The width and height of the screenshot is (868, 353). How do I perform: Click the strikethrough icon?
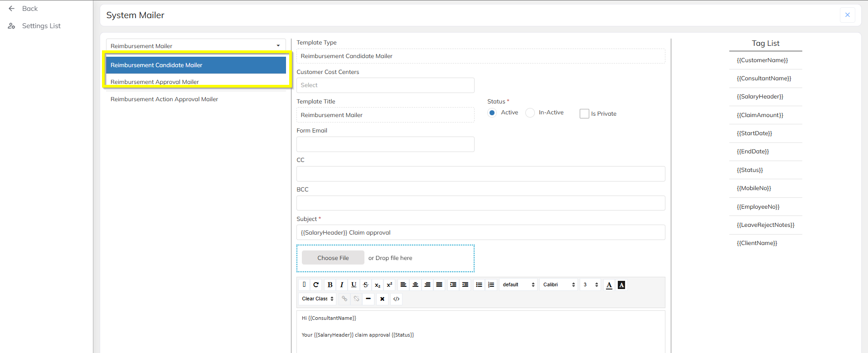tap(366, 285)
